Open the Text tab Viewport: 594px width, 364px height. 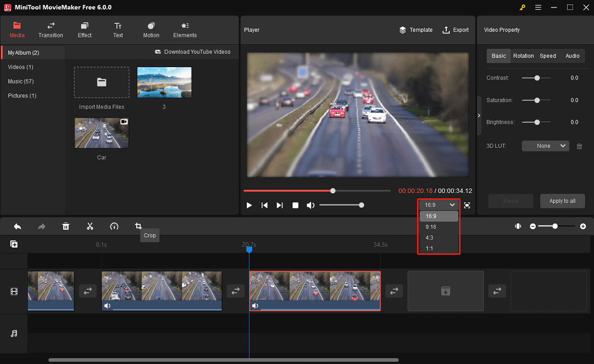tap(118, 30)
